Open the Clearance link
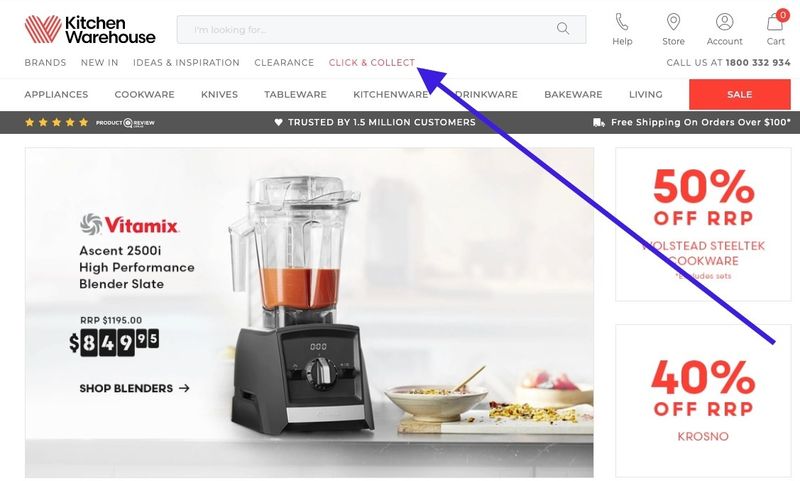Viewport: 800px width, 481px height. pyautogui.click(x=284, y=62)
